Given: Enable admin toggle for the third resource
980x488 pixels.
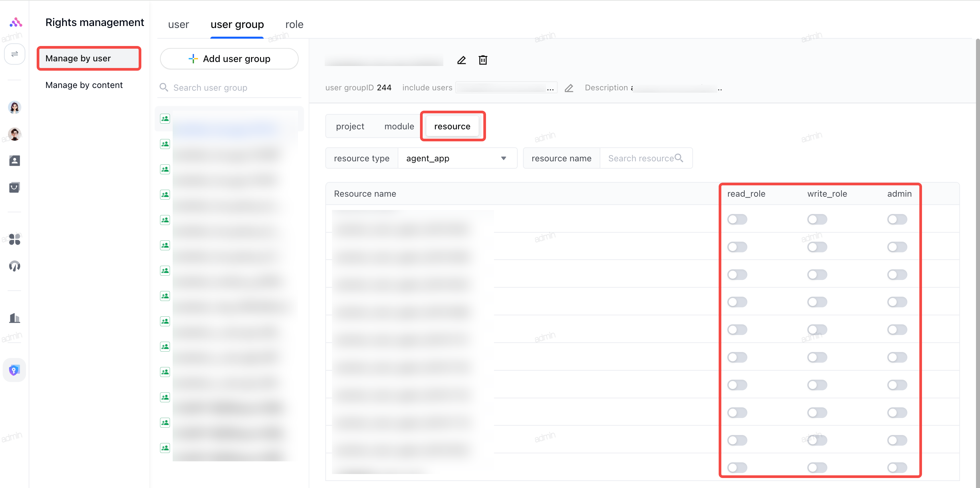Looking at the screenshot, I should coord(897,275).
